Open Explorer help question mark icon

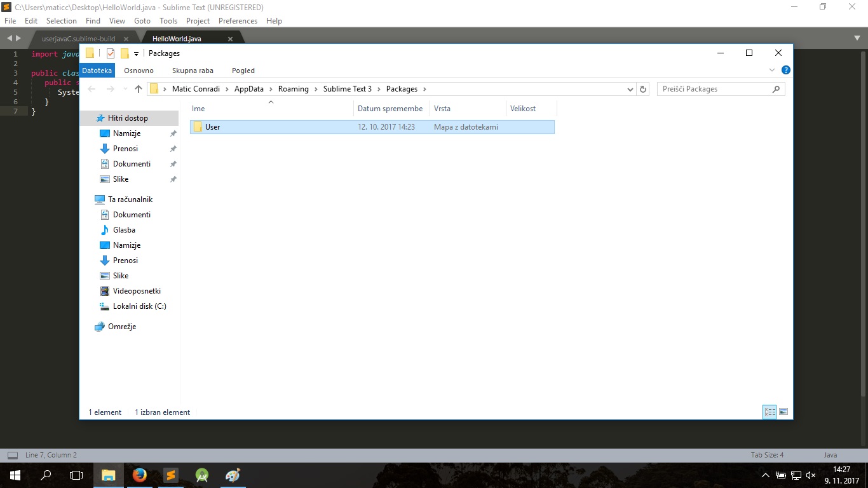pos(786,71)
